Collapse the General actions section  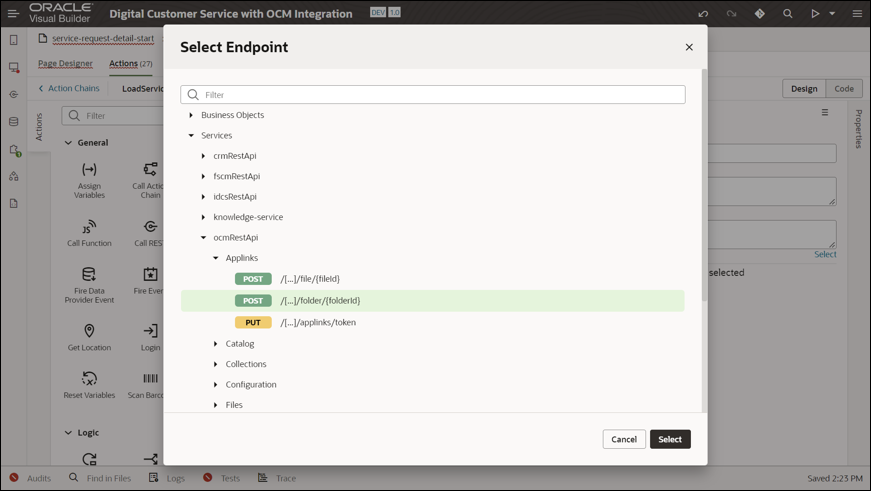click(x=68, y=143)
